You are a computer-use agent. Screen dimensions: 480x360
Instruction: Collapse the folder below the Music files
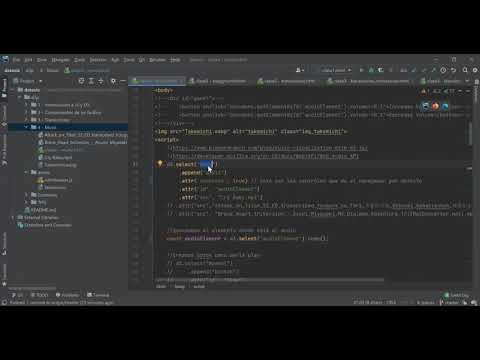26,172
